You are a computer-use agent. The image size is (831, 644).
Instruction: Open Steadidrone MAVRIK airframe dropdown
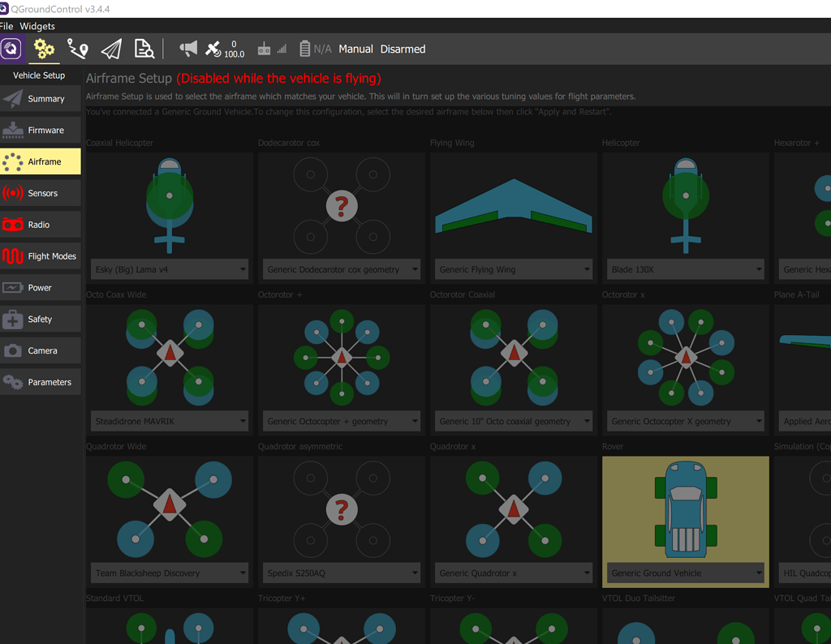[x=169, y=421]
